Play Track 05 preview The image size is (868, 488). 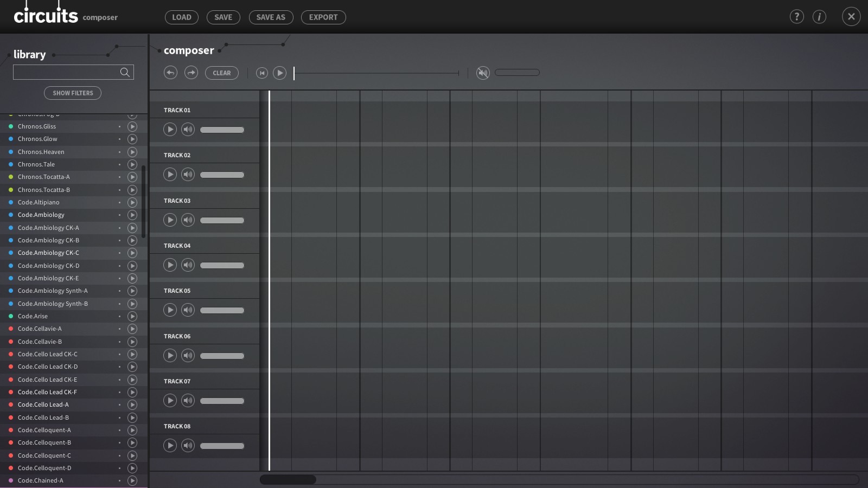point(170,310)
